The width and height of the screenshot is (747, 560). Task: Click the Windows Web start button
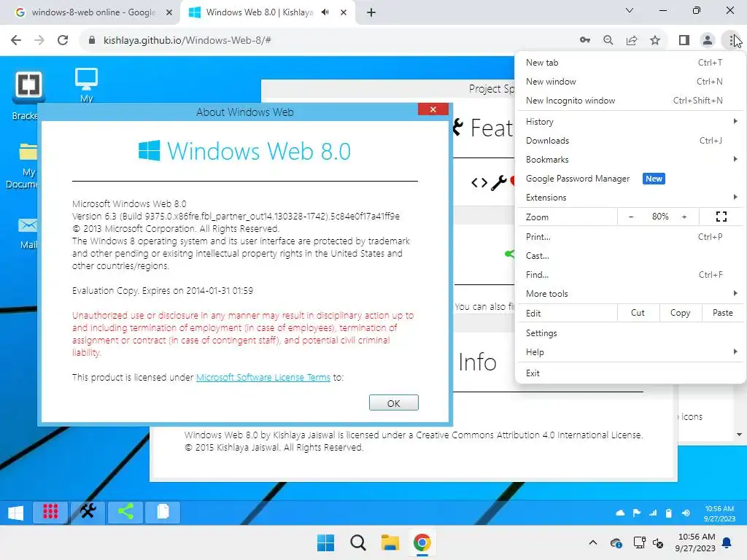pyautogui.click(x=16, y=513)
